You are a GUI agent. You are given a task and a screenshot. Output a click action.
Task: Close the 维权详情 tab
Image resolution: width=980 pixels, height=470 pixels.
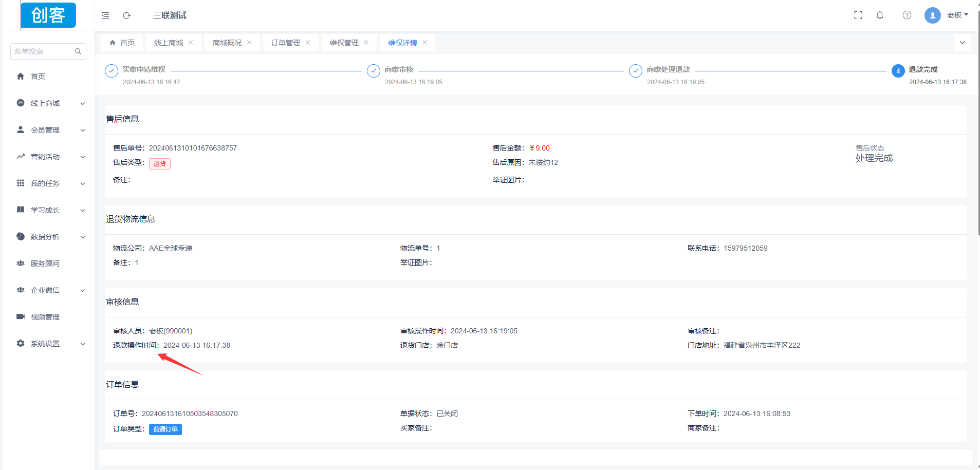pos(425,43)
